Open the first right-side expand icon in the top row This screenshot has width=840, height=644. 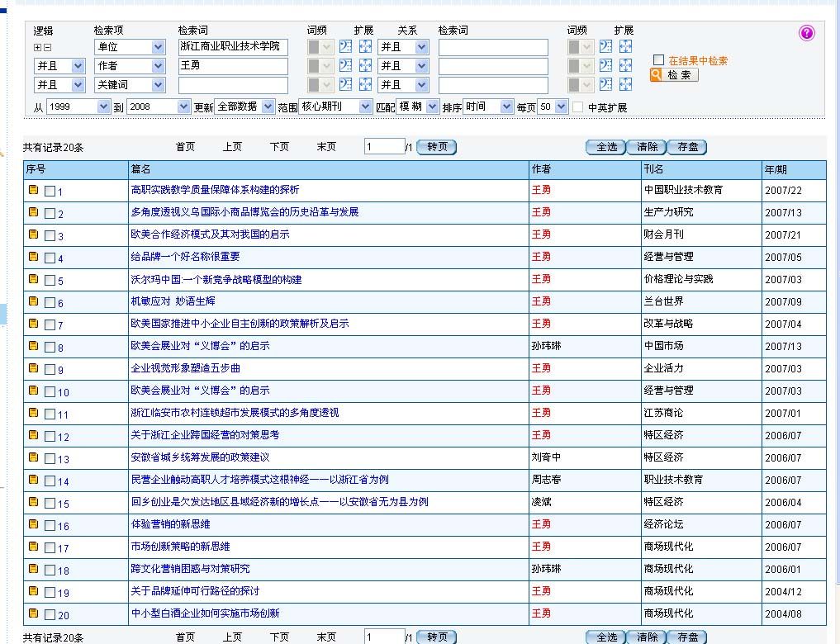tap(606, 46)
